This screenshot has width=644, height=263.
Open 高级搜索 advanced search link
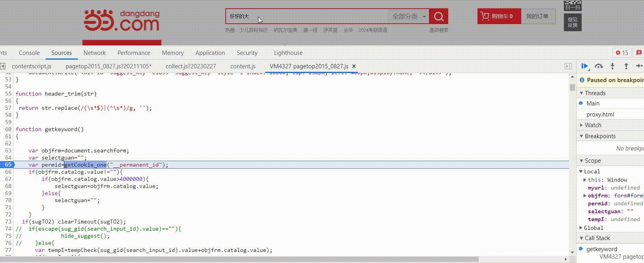click(438, 30)
